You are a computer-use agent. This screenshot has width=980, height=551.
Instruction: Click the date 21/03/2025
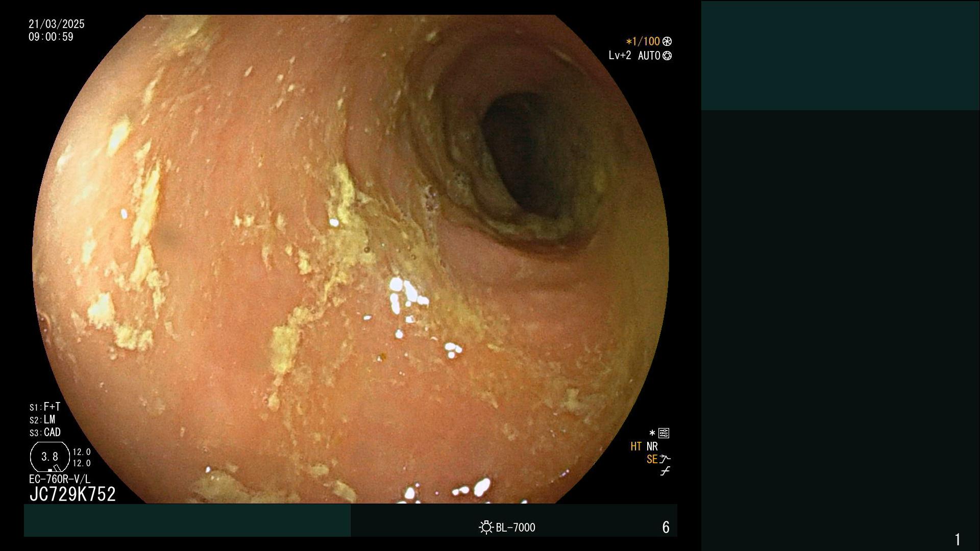[x=57, y=24]
